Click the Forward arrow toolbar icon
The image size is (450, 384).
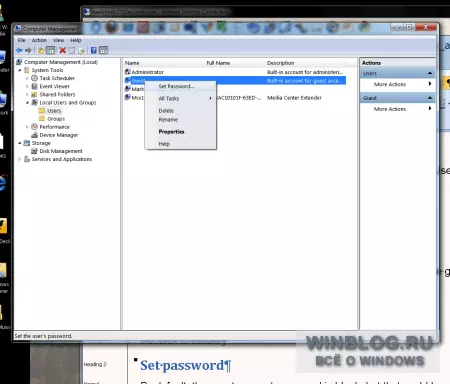tap(28, 50)
